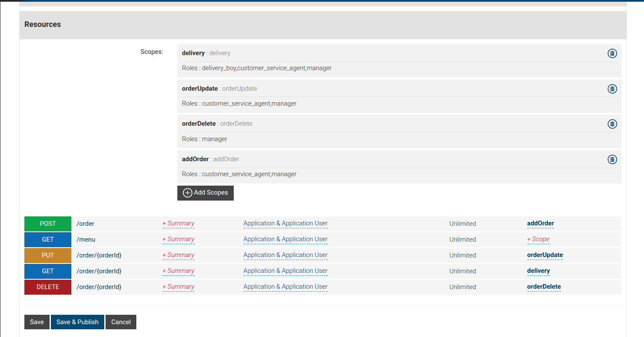Image resolution: width=644 pixels, height=337 pixels.
Task: Click the delivery scope link on GET /order/{orderId}
Action: [x=538, y=271]
